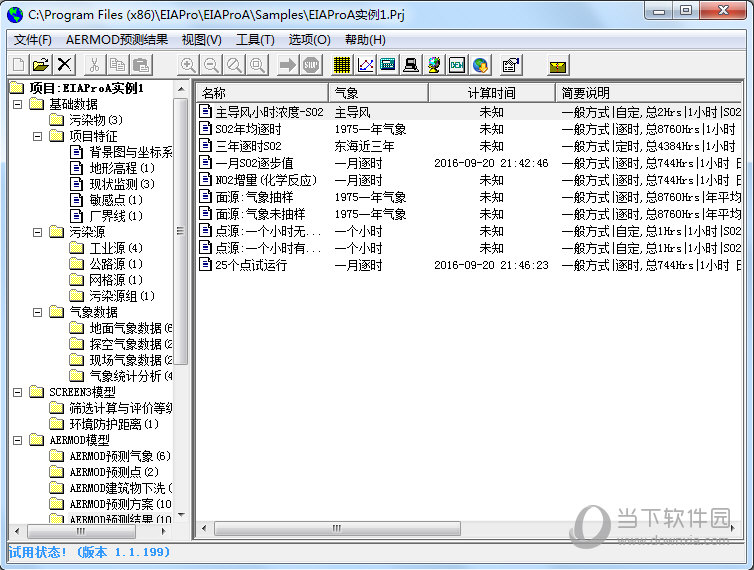Screen dimensions: 754x570
Task: Click the New file toolbar icon
Action: click(x=18, y=65)
